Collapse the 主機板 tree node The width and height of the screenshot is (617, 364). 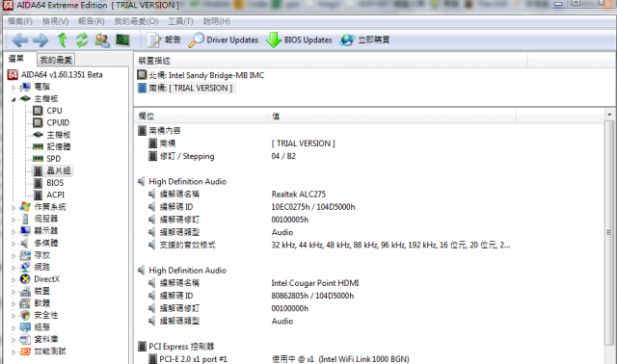coord(13,99)
